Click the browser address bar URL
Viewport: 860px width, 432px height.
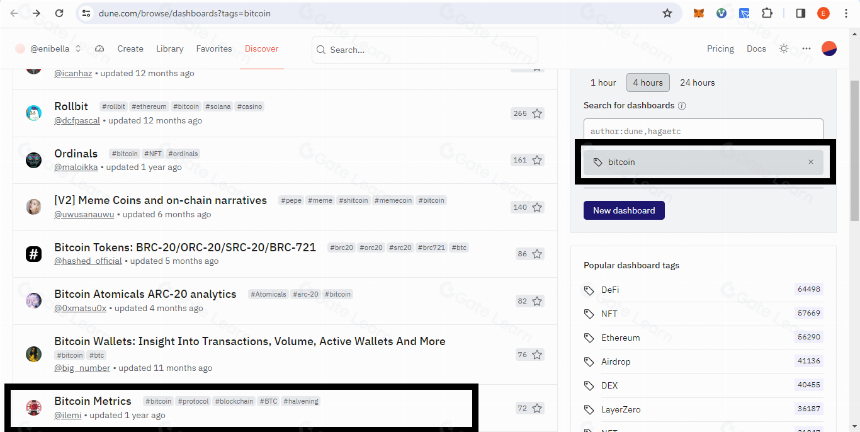pos(184,13)
